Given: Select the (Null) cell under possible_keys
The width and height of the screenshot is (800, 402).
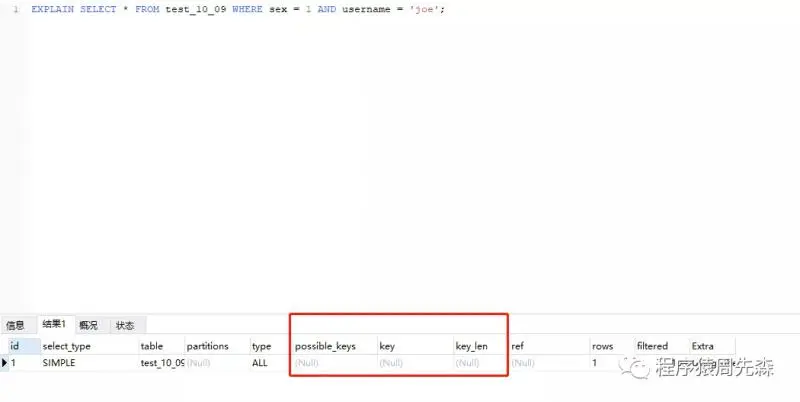Looking at the screenshot, I should coord(335,363).
